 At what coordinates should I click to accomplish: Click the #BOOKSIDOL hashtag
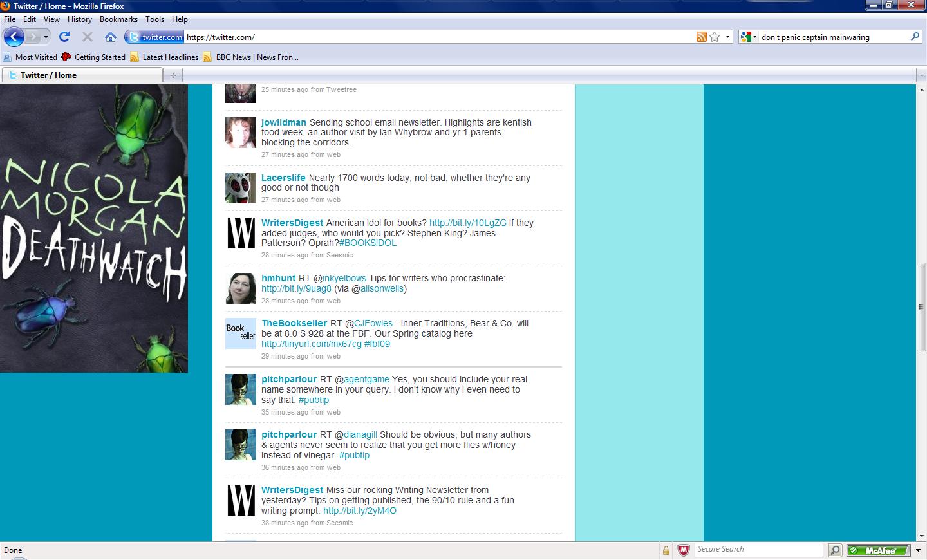[x=368, y=243]
